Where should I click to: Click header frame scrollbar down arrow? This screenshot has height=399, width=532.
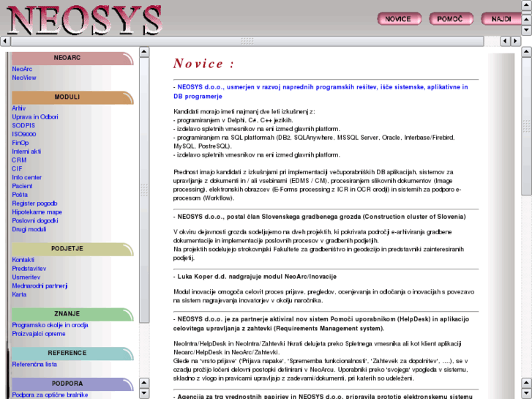(527, 30)
